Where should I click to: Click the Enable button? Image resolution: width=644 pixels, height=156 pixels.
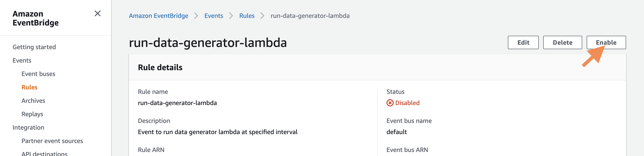606,42
